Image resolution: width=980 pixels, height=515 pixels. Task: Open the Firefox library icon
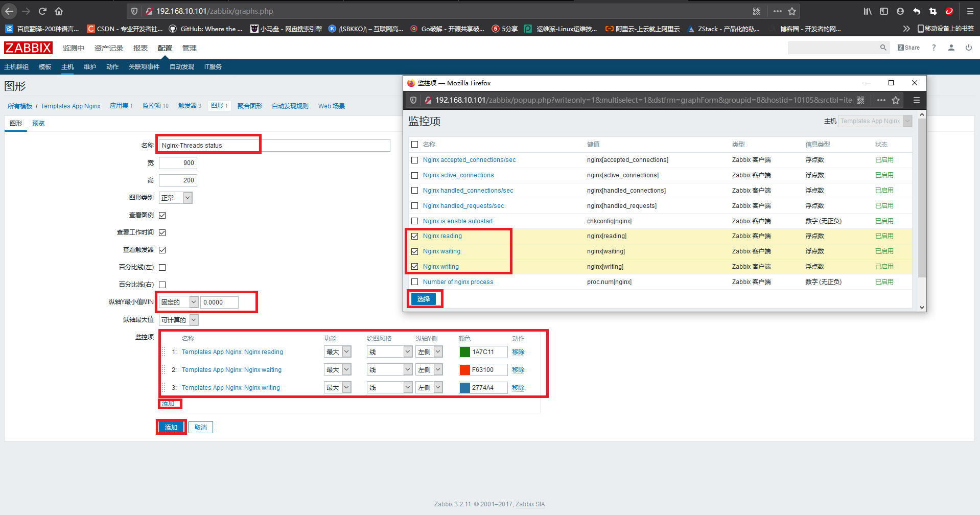tap(868, 11)
